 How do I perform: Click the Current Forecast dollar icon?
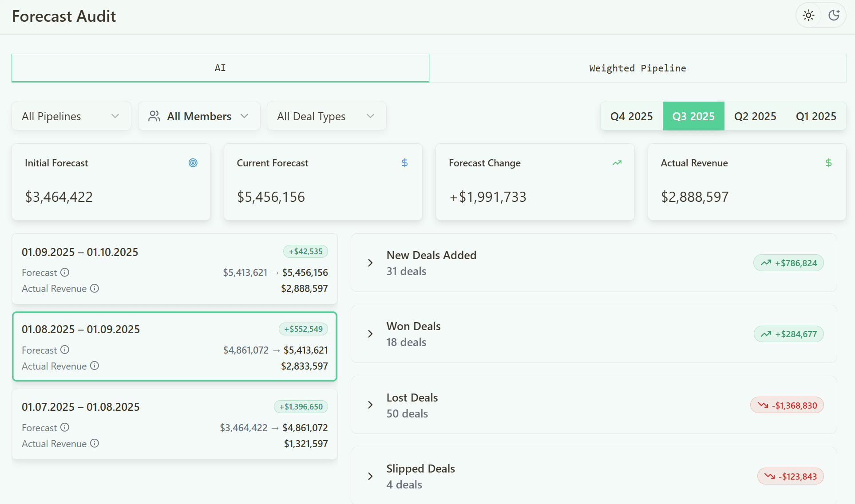tap(404, 163)
